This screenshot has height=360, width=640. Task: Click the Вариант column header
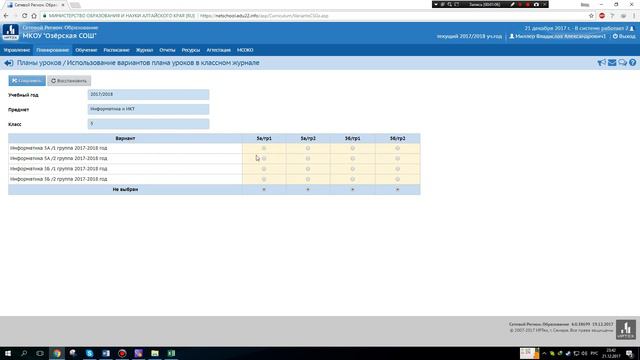point(125,138)
